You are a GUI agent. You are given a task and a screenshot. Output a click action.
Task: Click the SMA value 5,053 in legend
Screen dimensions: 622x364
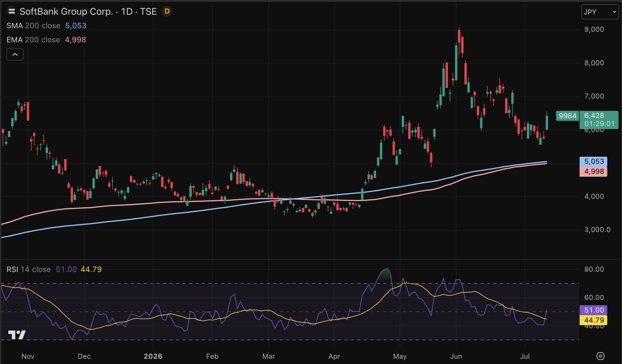(76, 26)
